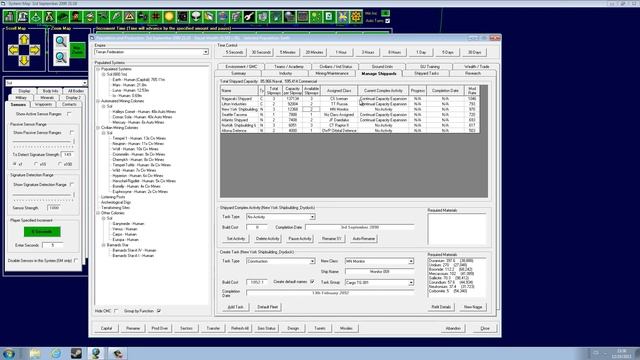The height and width of the screenshot is (360, 640).
Task: Collapse the Populated Systems tree node
Action: (98, 69)
